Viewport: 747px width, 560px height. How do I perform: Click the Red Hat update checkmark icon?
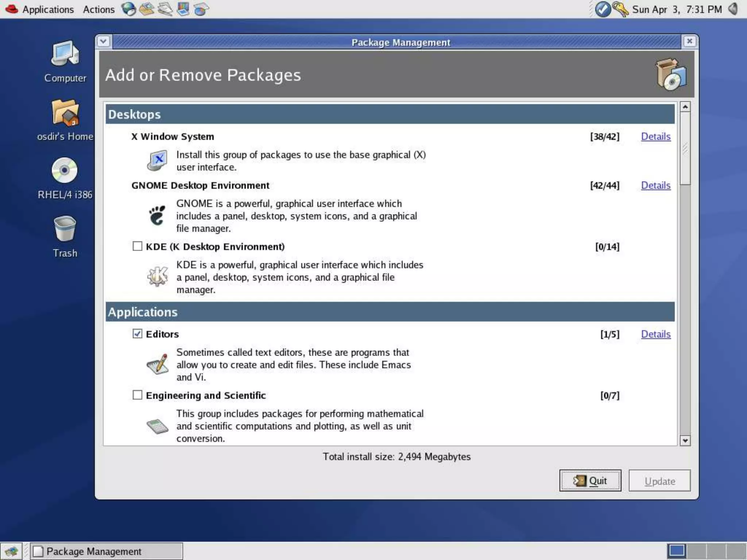point(603,9)
